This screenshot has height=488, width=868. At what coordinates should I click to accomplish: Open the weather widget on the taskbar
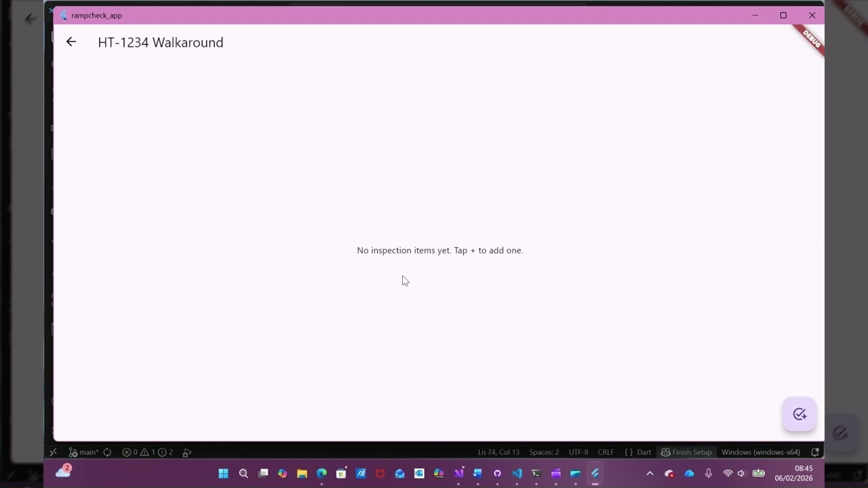point(64,472)
